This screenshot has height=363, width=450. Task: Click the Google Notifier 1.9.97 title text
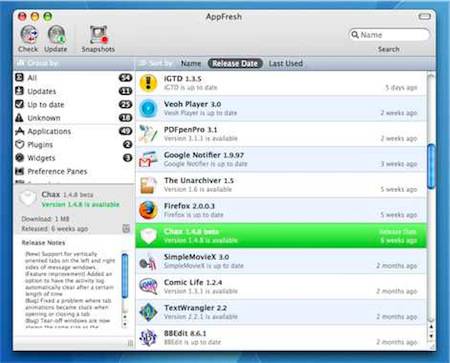click(x=204, y=155)
